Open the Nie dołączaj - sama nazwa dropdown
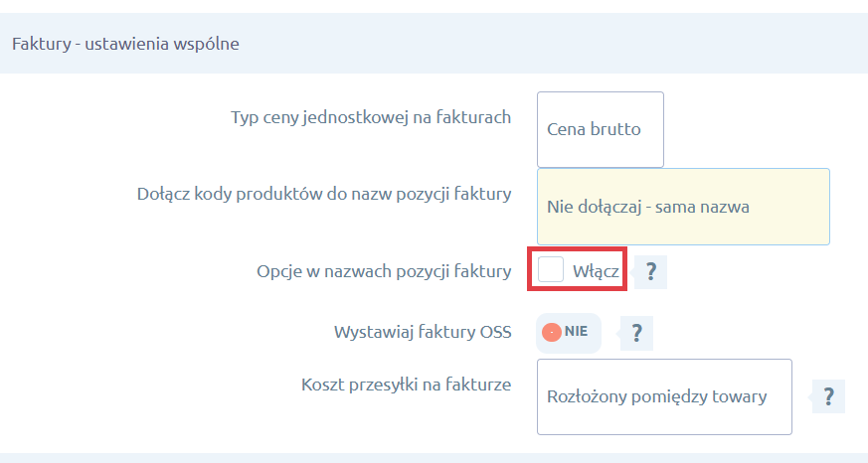The image size is (868, 463). pos(683,207)
